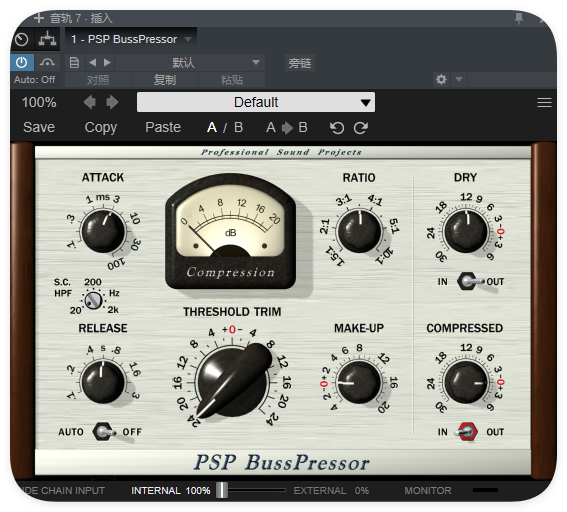567x512 pixels.
Task: Copy A to B with arrow button
Action: (287, 128)
